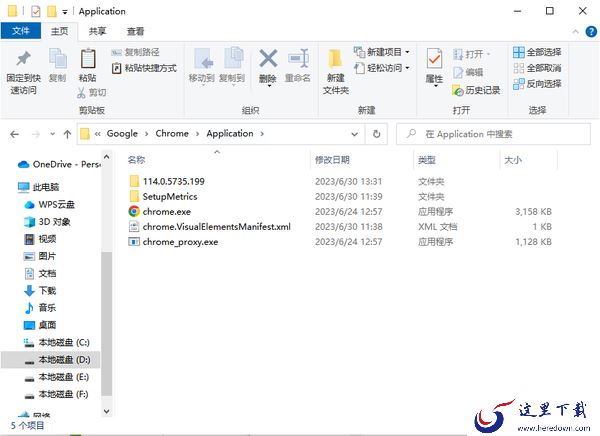Click the navigation pane scrollbar thumb
This screenshot has width=600, height=436.
pyautogui.click(x=107, y=323)
